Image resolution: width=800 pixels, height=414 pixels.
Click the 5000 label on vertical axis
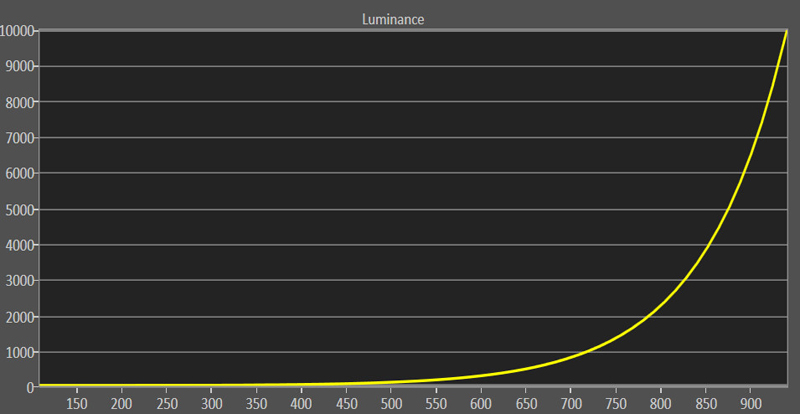[x=21, y=210]
